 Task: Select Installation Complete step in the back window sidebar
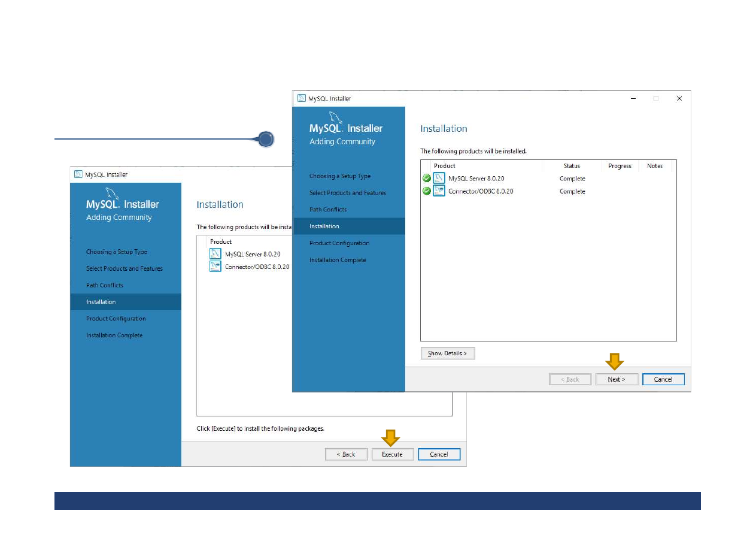click(114, 335)
